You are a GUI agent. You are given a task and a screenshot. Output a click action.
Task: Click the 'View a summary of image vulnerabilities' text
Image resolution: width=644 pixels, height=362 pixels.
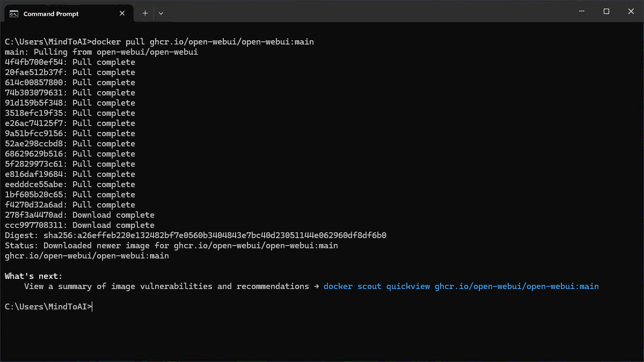coord(167,286)
